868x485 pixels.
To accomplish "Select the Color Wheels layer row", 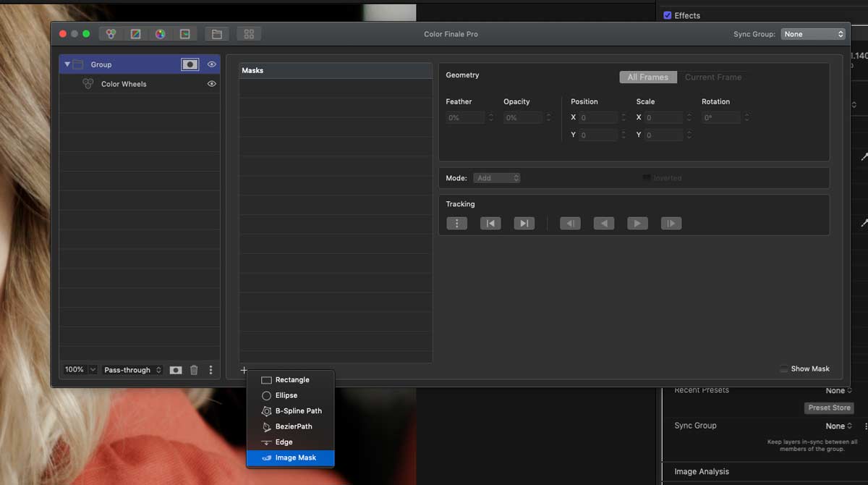I will pos(140,84).
